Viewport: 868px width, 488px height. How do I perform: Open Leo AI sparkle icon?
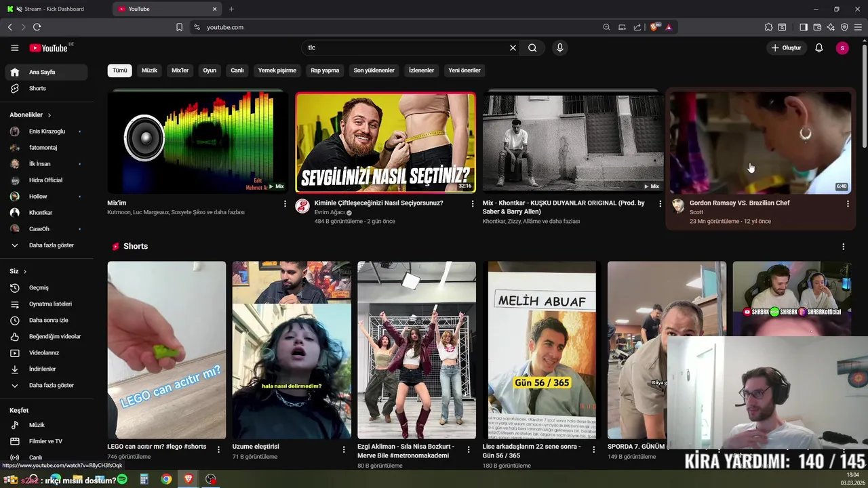click(x=831, y=27)
